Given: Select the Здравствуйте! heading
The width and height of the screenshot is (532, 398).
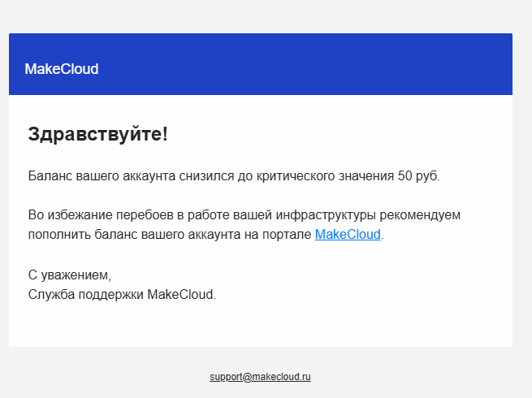Looking at the screenshot, I should click(97, 134).
